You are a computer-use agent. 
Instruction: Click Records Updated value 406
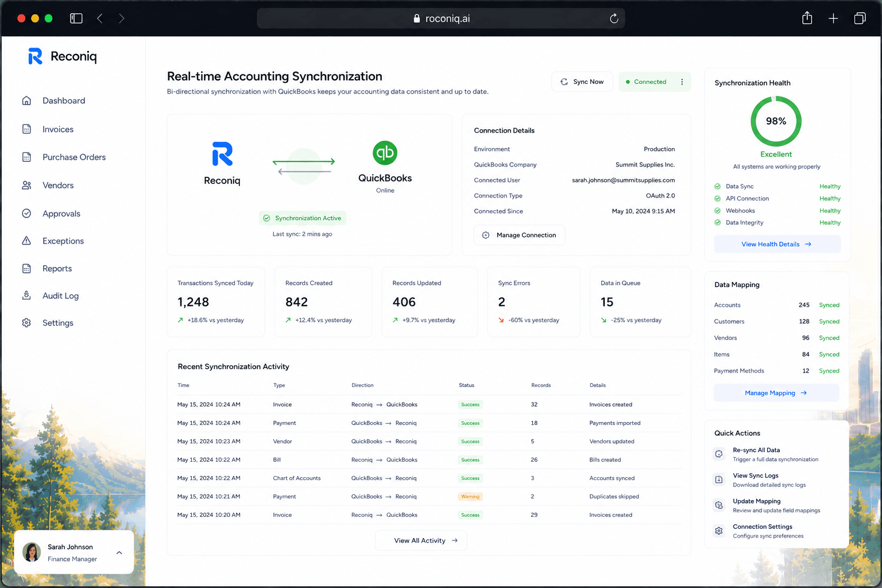(x=404, y=302)
